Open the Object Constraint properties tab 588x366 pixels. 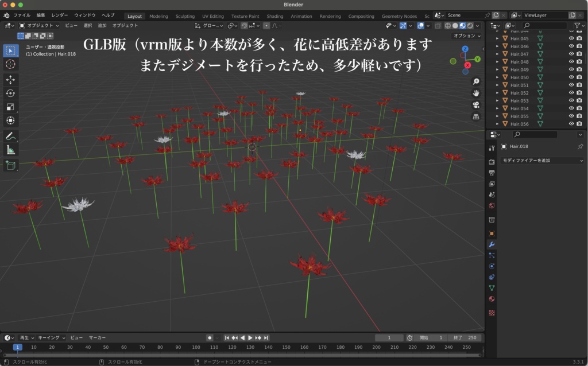click(x=492, y=277)
